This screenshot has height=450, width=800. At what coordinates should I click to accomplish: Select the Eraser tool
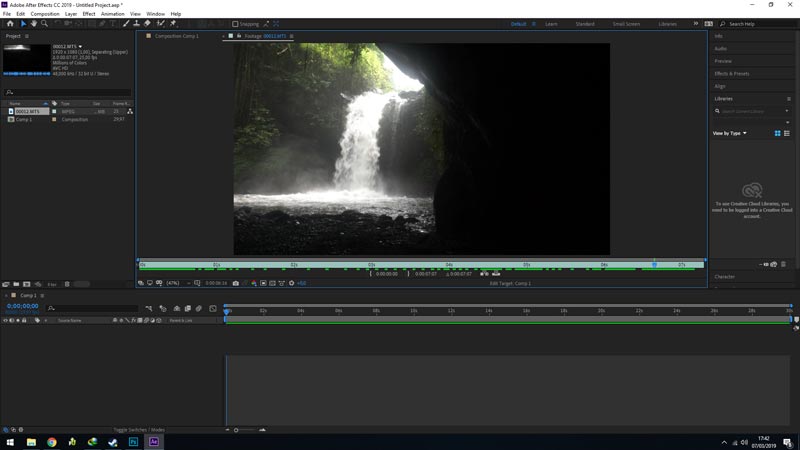point(147,23)
